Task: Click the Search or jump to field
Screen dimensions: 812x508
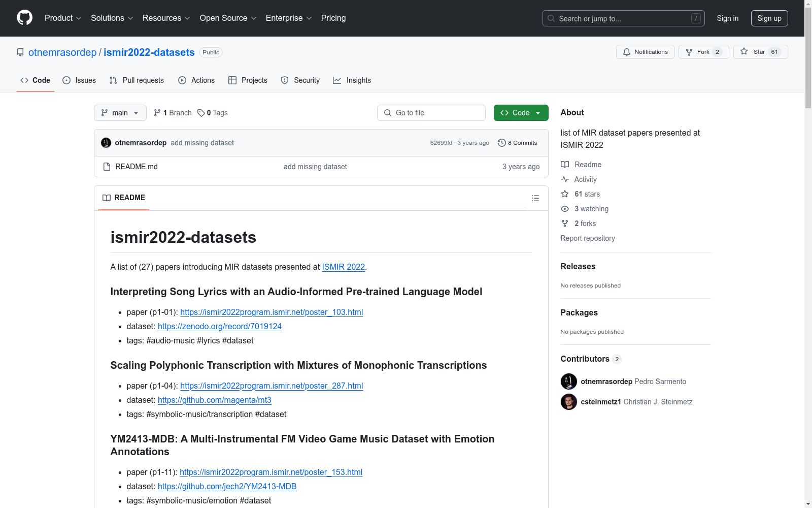Action: (x=624, y=18)
